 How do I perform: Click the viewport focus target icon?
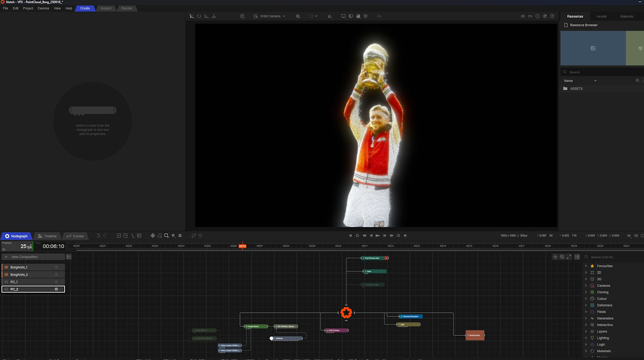(242, 16)
